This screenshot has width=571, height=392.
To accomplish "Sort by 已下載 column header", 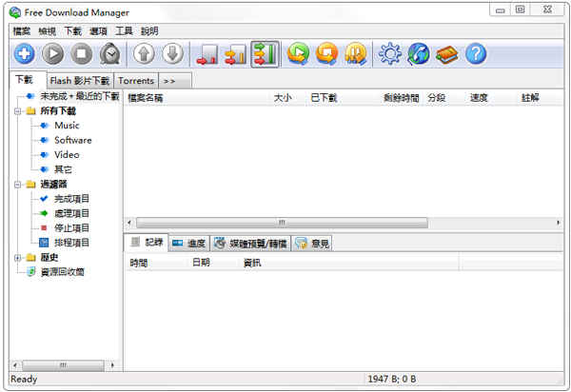I will 343,98.
